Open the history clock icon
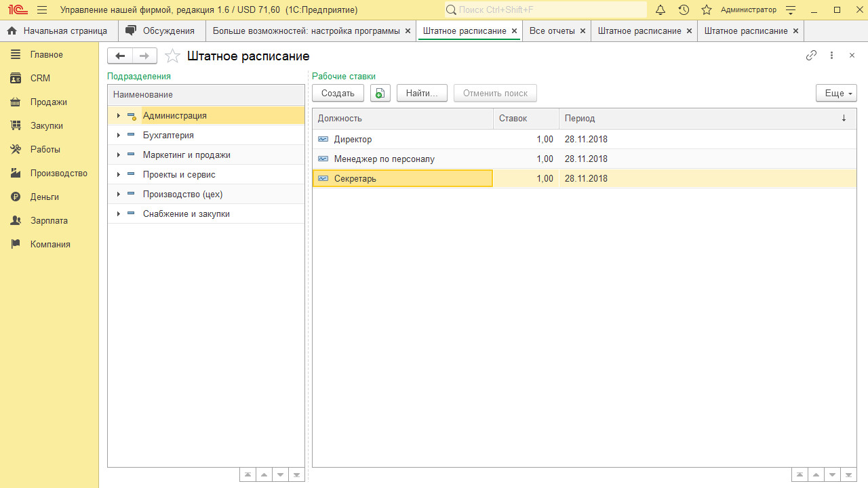Viewport: 868px width, 488px height. (x=684, y=10)
